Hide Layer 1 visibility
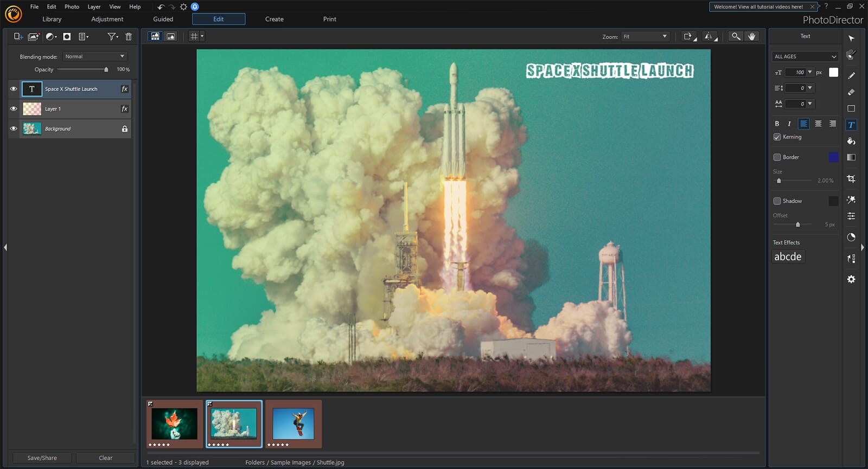Image resolution: width=868 pixels, height=469 pixels. point(14,109)
